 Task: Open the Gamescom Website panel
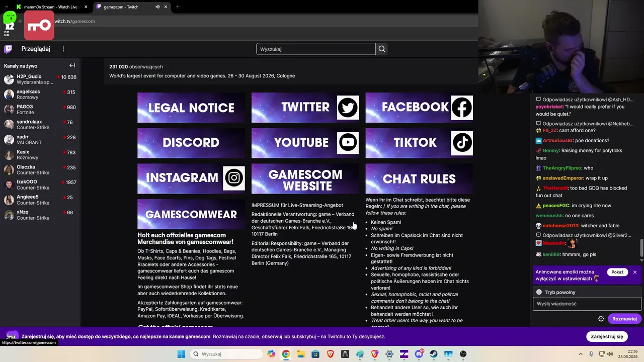pyautogui.click(x=305, y=178)
